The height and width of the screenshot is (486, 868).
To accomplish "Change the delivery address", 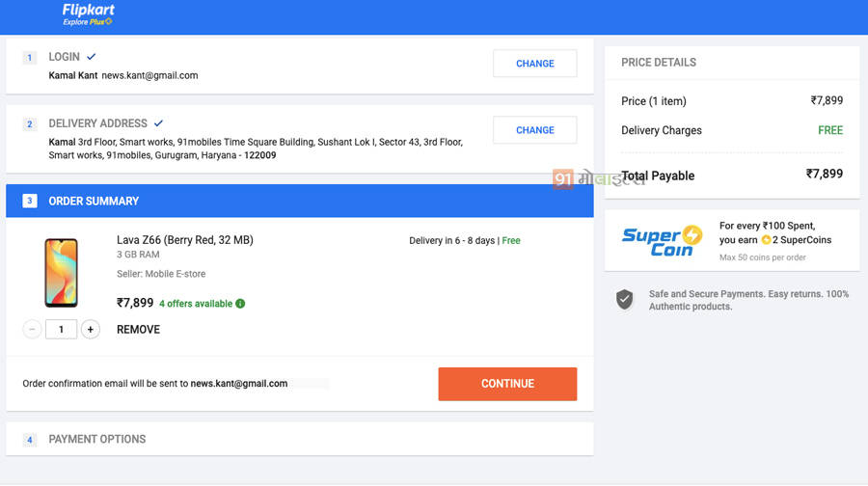I will tap(534, 130).
